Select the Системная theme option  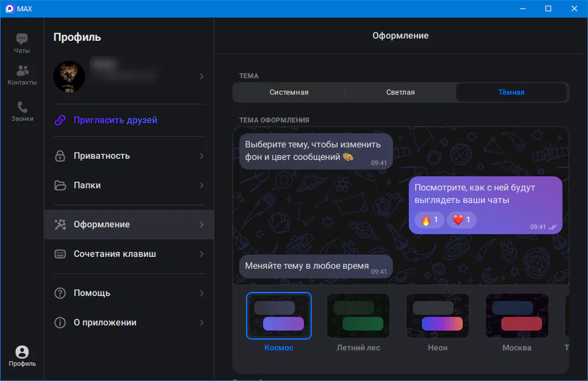pos(289,92)
